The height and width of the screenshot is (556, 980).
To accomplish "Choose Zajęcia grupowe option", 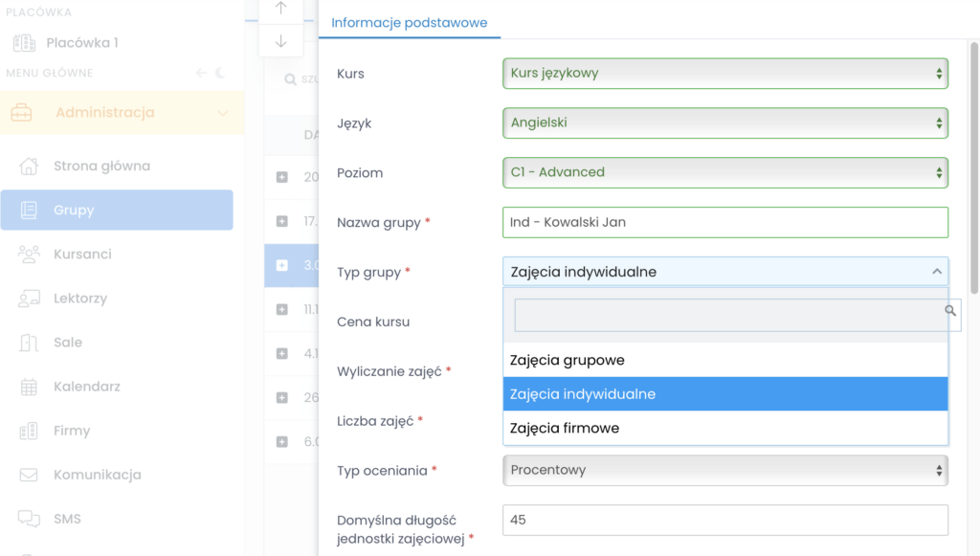I will click(725, 361).
